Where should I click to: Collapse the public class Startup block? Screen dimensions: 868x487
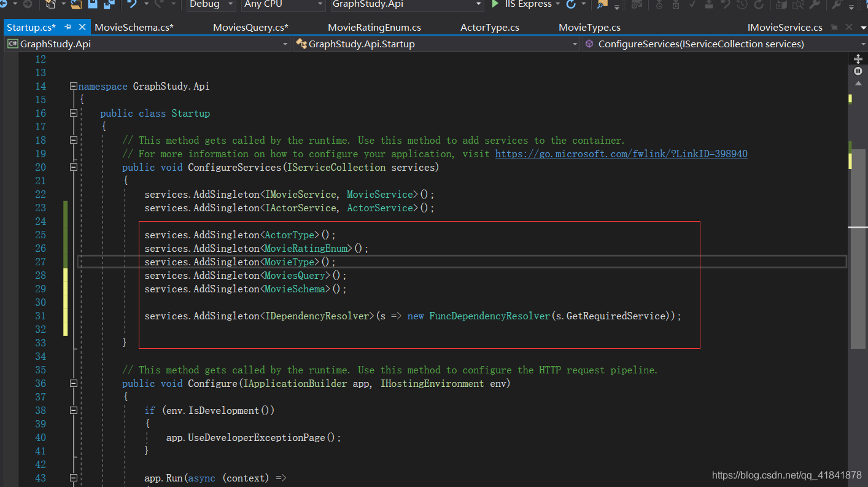pos(74,114)
